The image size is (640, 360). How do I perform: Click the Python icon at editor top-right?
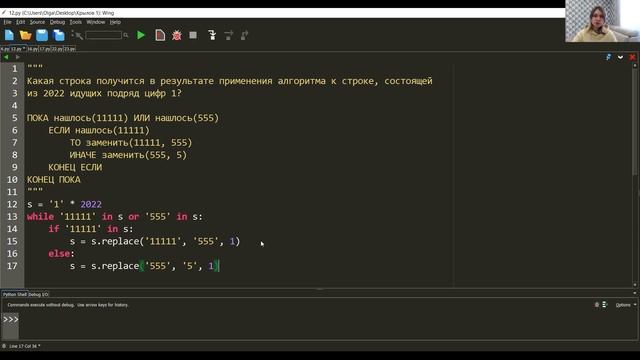pos(609,57)
